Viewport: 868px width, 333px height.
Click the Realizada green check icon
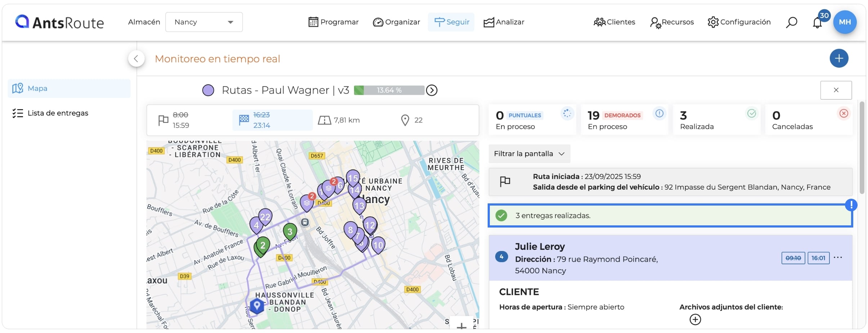click(751, 113)
